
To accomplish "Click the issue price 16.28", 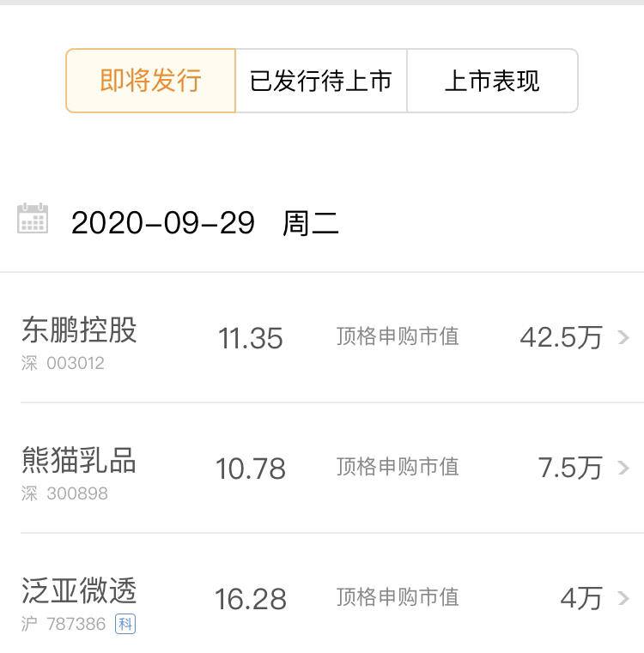I will [x=251, y=599].
